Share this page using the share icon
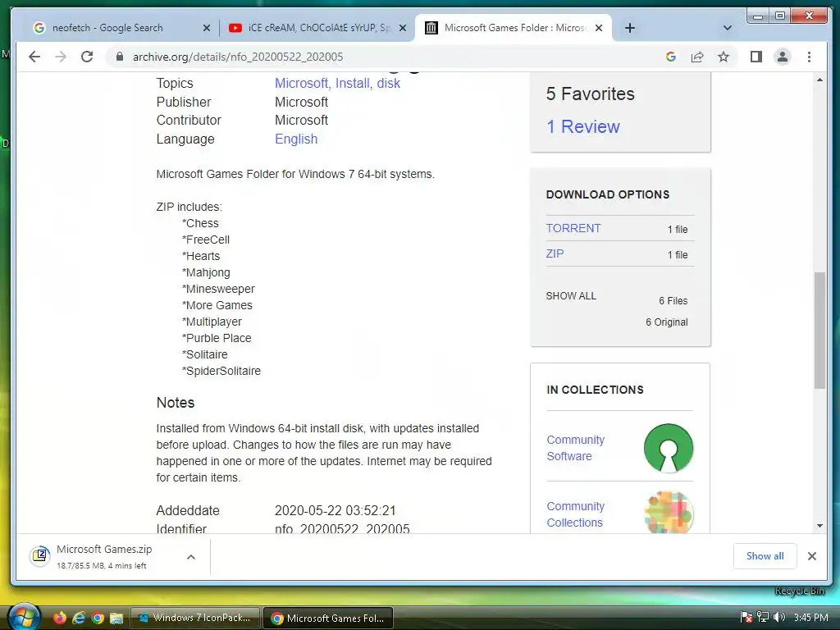The width and height of the screenshot is (840, 630). pyautogui.click(x=697, y=57)
